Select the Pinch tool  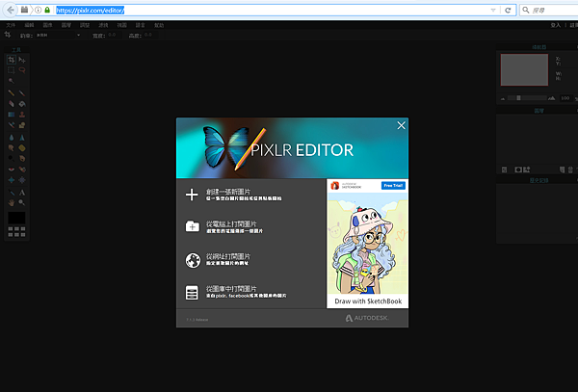(22, 180)
